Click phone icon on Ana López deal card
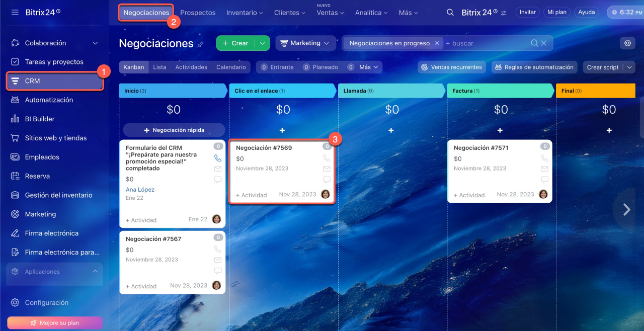 218,158
